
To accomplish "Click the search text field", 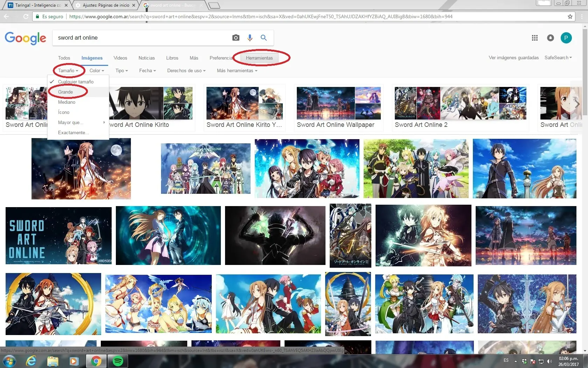I will pyautogui.click(x=142, y=38).
